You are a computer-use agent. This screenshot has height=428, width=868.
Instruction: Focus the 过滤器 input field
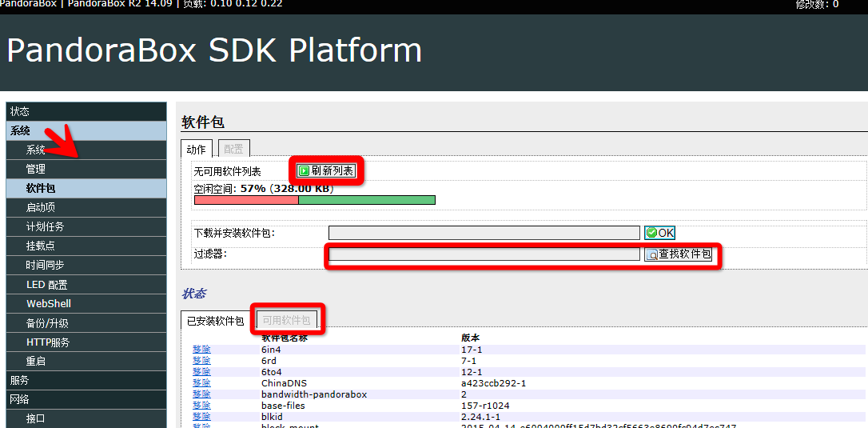tap(484, 254)
